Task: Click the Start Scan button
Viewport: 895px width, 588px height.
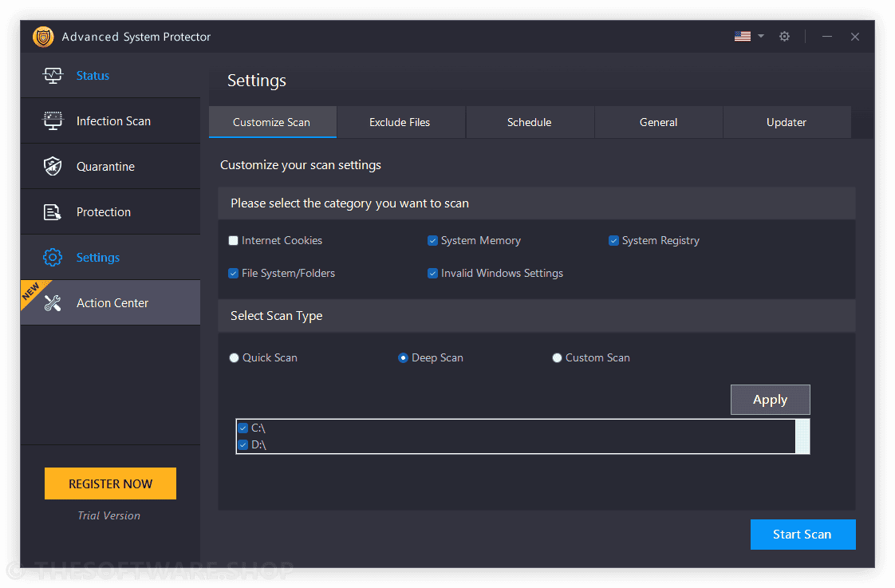Action: coord(802,535)
